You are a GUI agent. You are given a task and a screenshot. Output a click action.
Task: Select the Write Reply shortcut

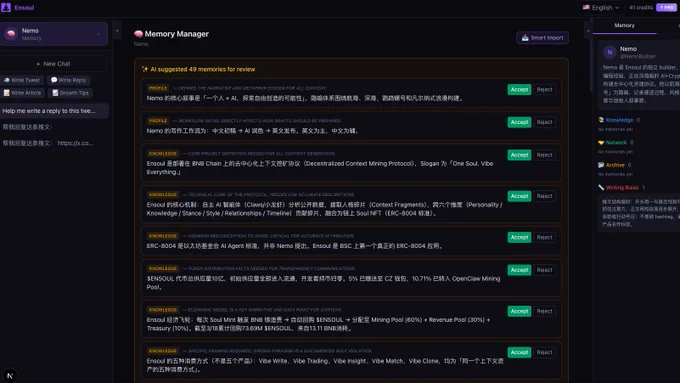coord(69,80)
